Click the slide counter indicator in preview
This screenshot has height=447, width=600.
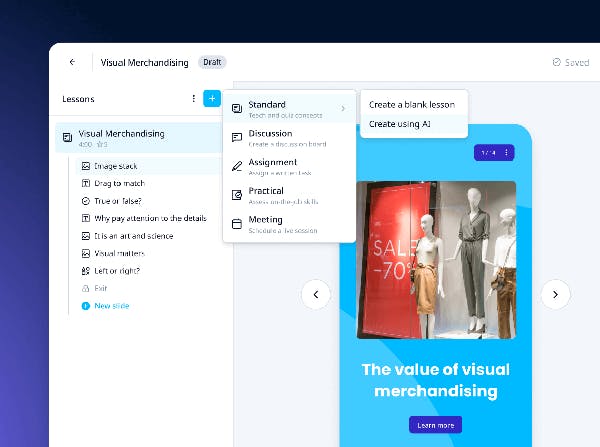point(488,153)
